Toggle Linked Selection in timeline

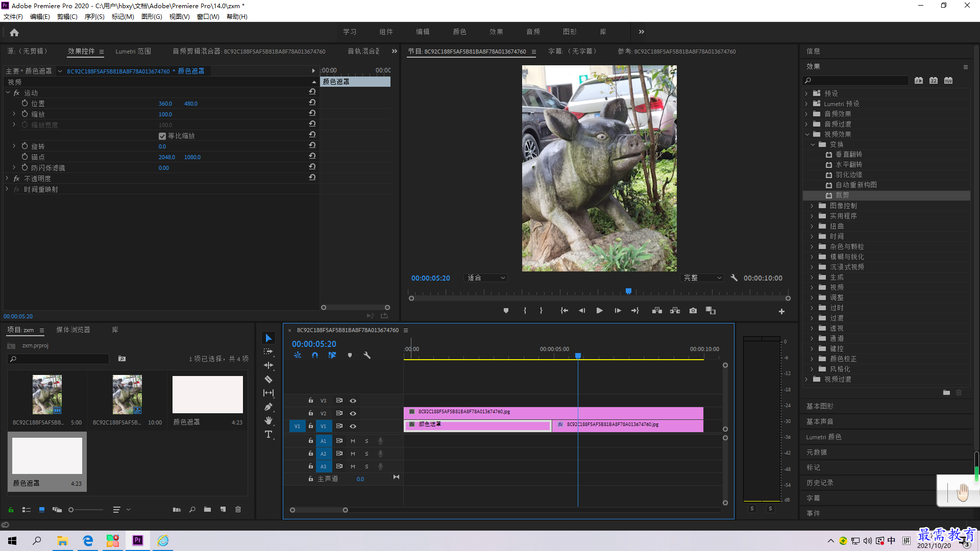(x=332, y=355)
